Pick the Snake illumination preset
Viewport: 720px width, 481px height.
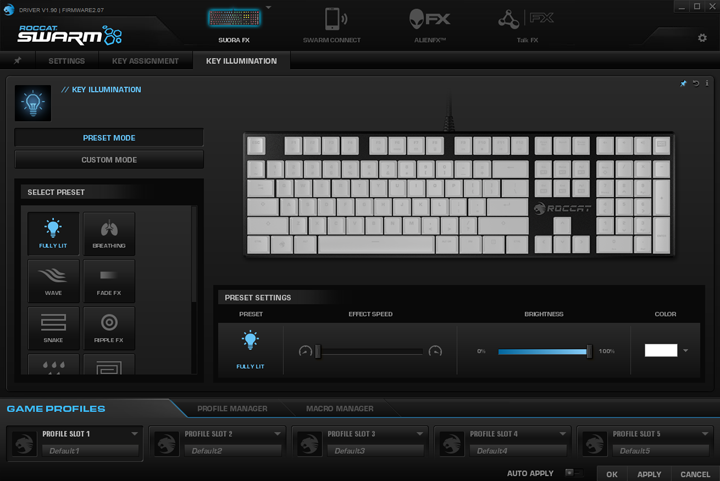[53, 325]
